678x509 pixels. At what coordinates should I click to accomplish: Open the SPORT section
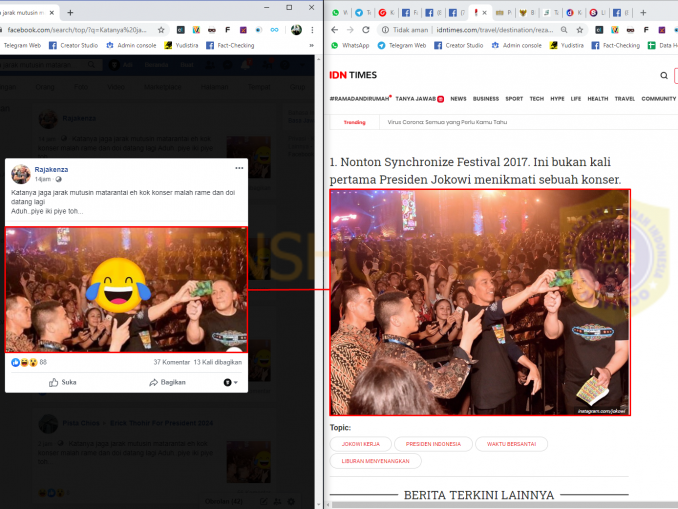[514, 99]
